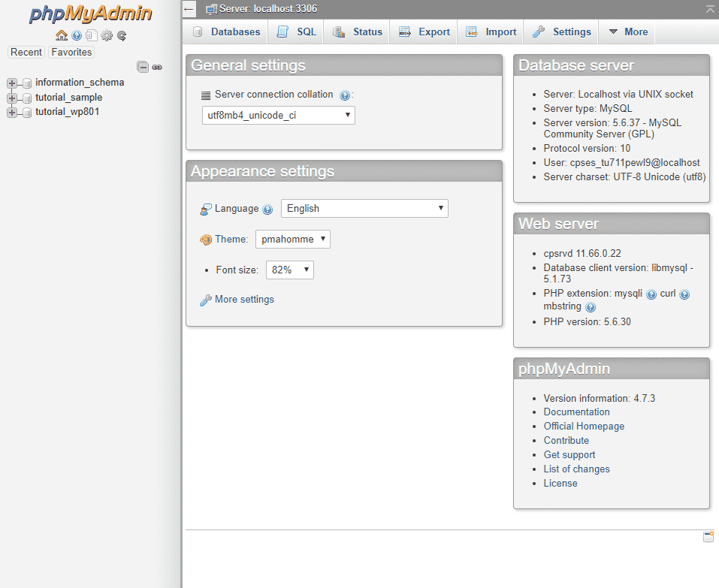
Task: Expand the information_schema database tree
Action: [12, 83]
